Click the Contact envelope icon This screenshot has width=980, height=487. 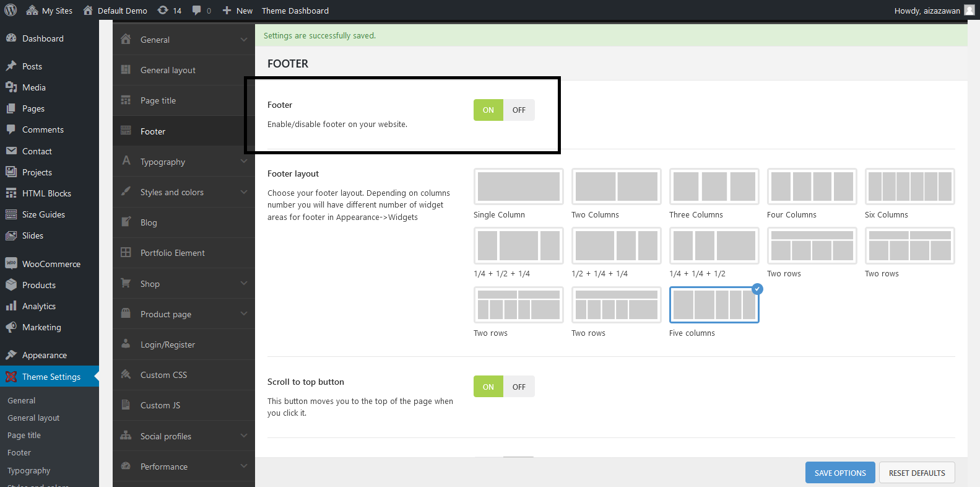coord(11,151)
